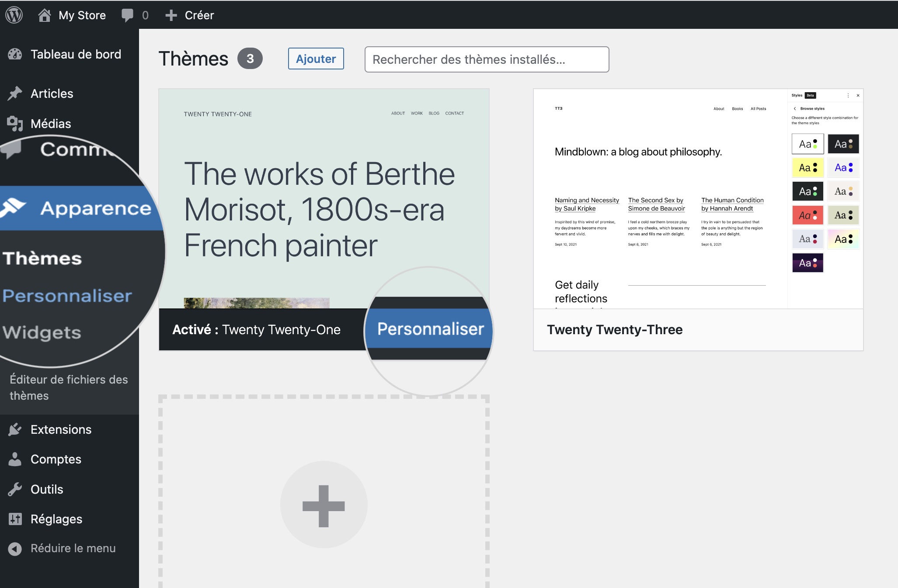The width and height of the screenshot is (898, 588).
Task: Click the Articles pushpin icon
Action: pos(15,93)
